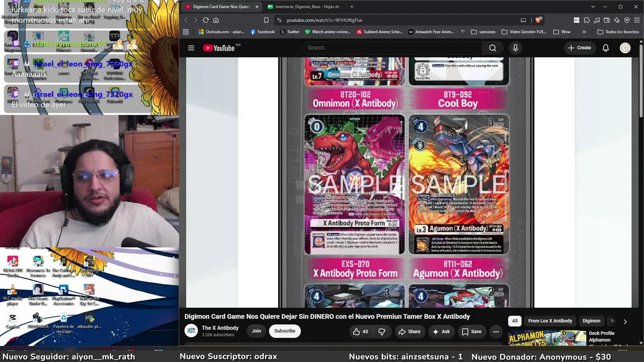Go to the browser home page
This screenshot has width=644, height=362.
216,20
